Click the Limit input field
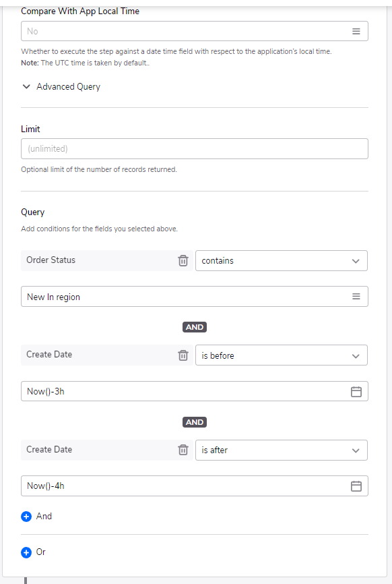392x584 pixels. pyautogui.click(x=195, y=148)
